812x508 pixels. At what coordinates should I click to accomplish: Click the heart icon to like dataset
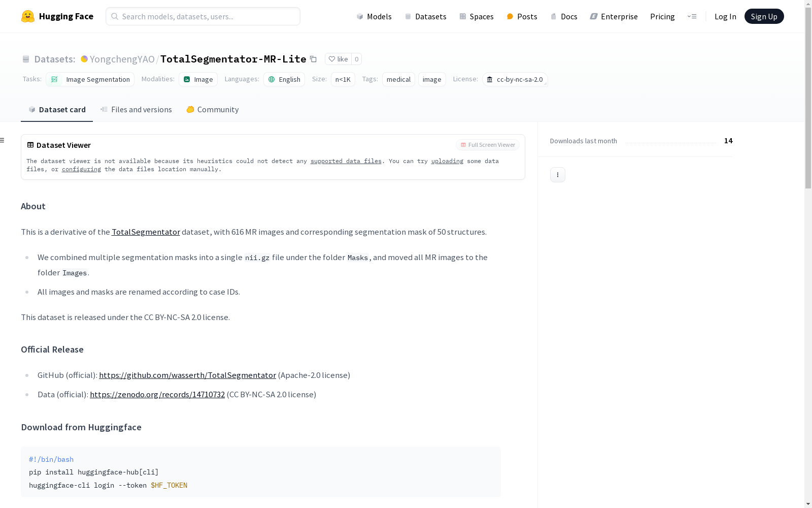(332, 59)
